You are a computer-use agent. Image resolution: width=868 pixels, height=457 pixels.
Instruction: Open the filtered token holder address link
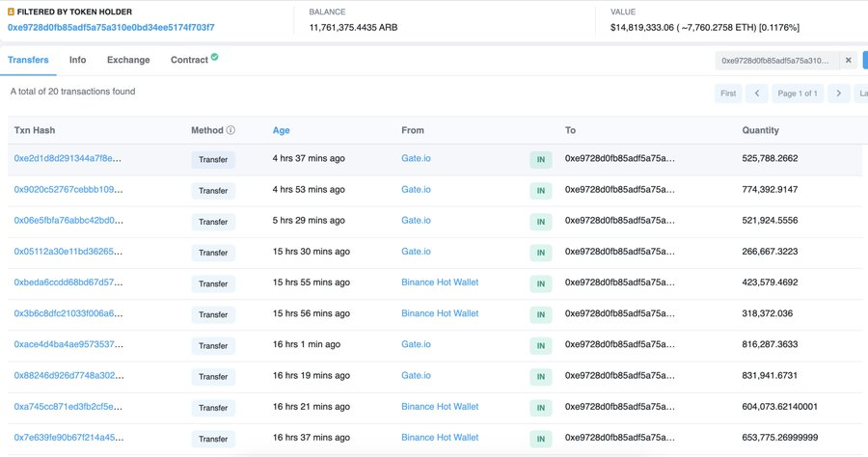click(111, 27)
